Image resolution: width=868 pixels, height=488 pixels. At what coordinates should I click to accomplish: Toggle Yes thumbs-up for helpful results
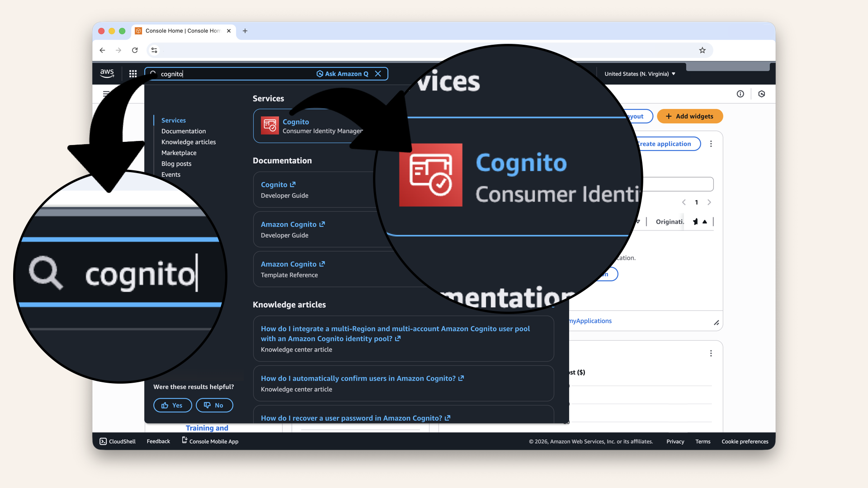click(172, 405)
